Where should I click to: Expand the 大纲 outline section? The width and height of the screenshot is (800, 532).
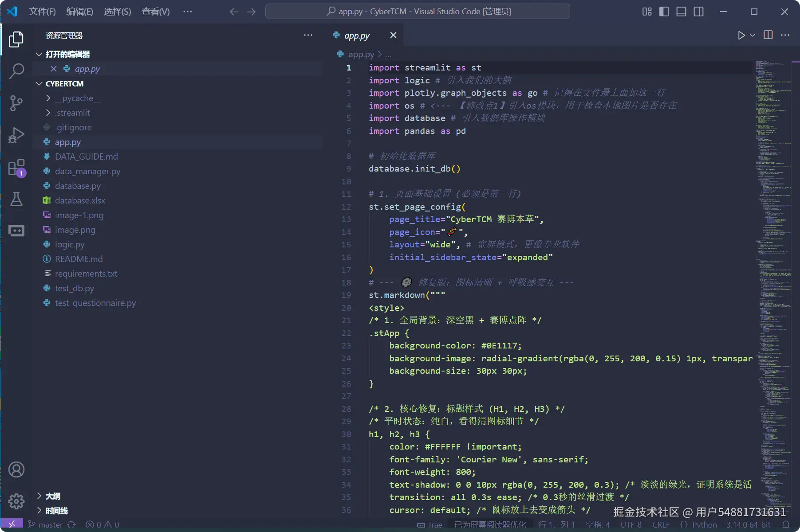(53, 496)
